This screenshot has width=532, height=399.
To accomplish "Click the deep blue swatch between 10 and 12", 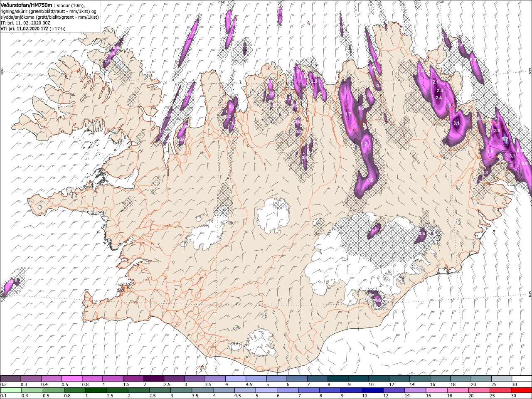I will [x=372, y=390].
